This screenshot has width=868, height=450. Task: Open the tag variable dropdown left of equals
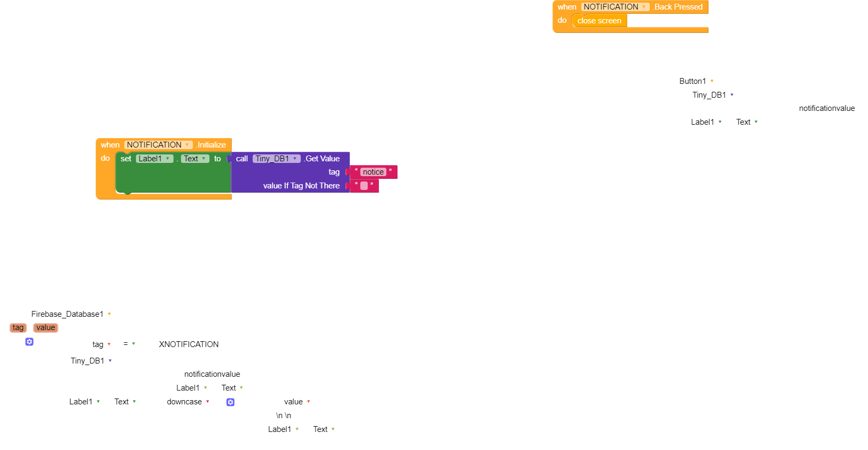point(101,344)
